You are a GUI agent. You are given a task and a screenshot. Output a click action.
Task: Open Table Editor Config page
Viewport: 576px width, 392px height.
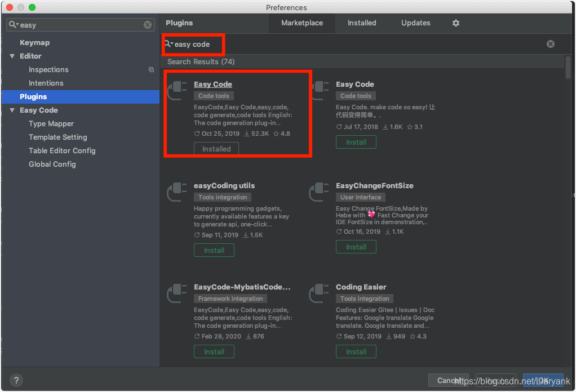click(62, 151)
